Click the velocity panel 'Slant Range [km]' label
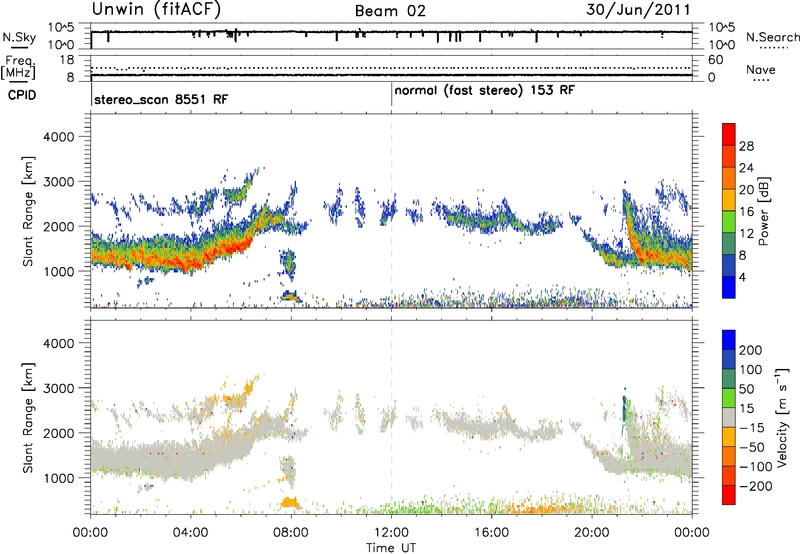This screenshot has width=800, height=554. pos(28,418)
